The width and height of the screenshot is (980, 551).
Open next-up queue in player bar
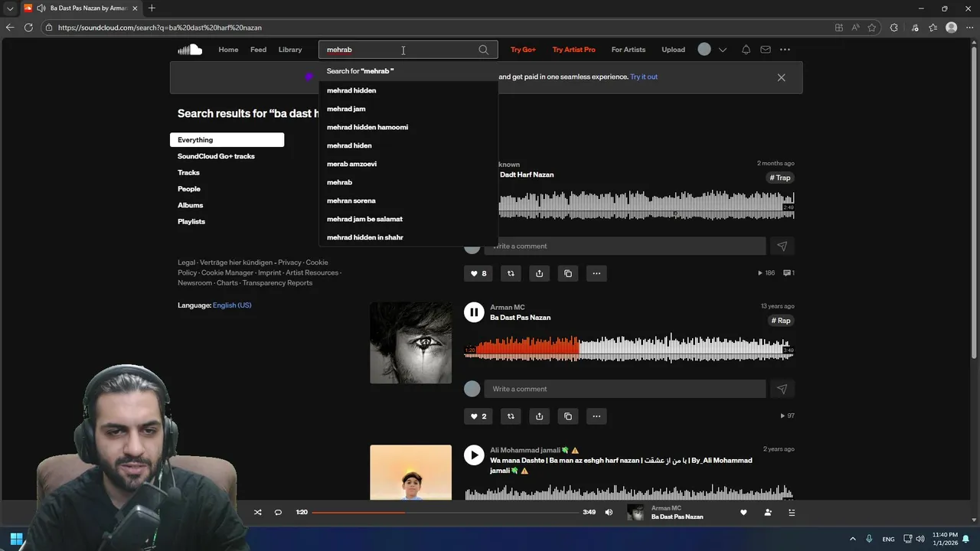pyautogui.click(x=792, y=513)
